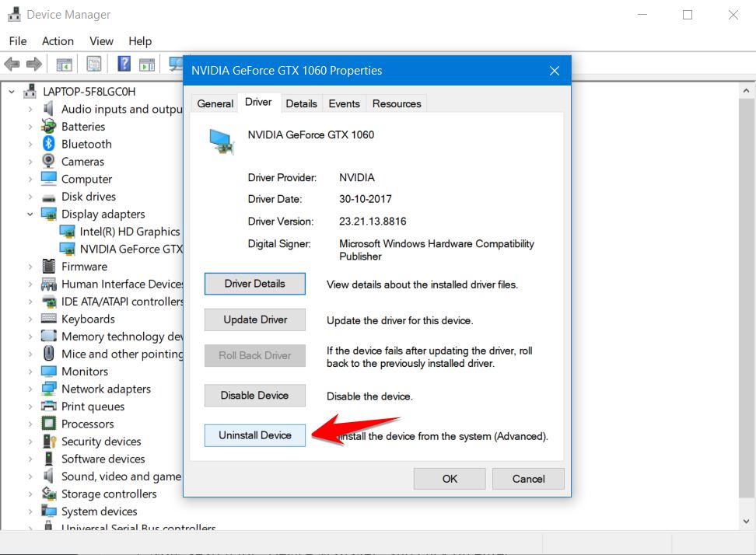
Task: Click the Computer monitor icon in tree
Action: click(x=49, y=179)
